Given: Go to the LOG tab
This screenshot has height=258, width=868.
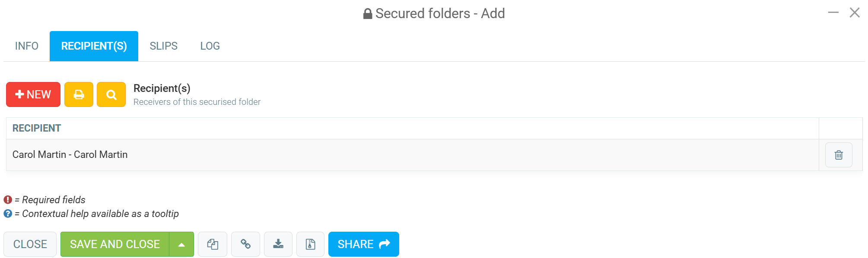Looking at the screenshot, I should pyautogui.click(x=210, y=46).
